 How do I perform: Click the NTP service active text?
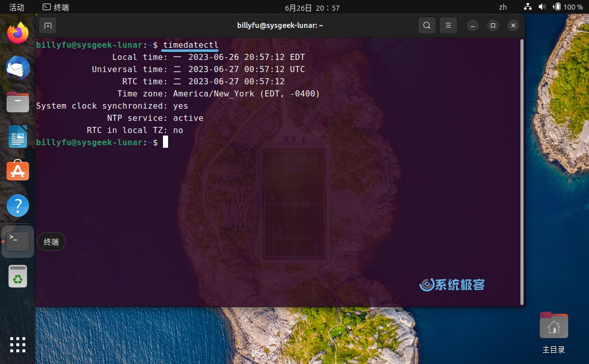click(155, 118)
